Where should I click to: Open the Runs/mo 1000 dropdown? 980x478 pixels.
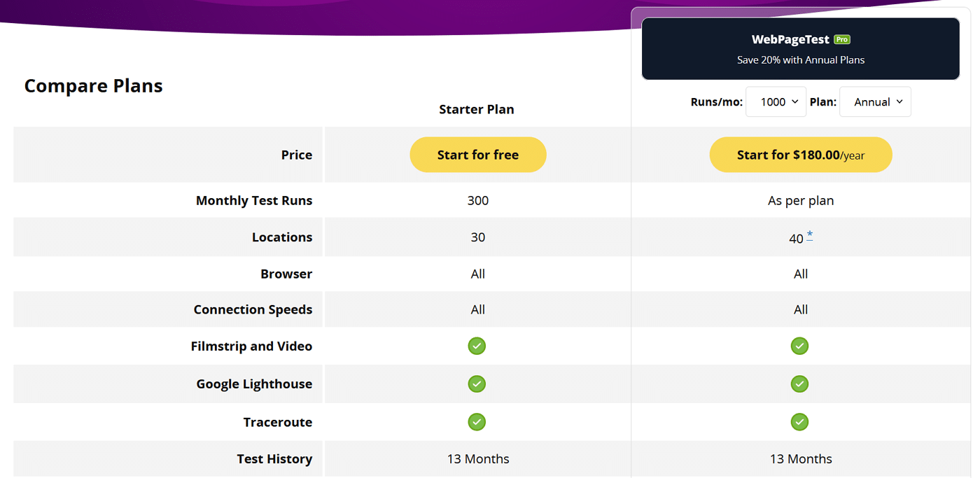(x=776, y=102)
